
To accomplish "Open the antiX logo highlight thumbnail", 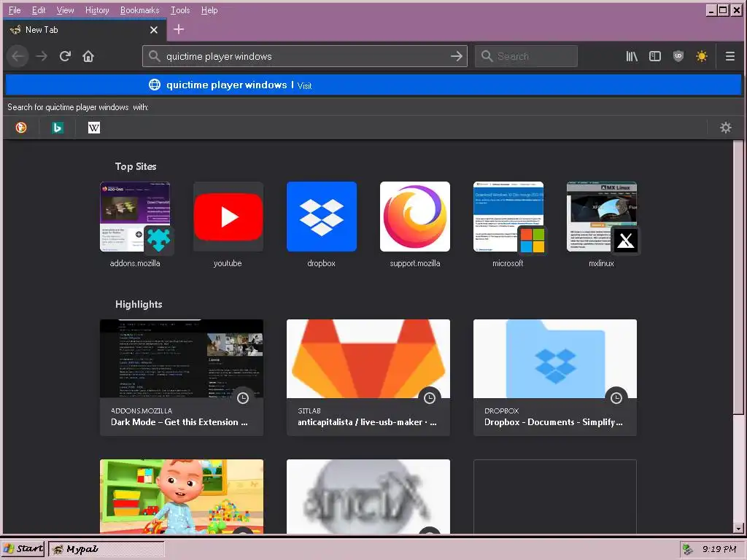I will coord(368,496).
